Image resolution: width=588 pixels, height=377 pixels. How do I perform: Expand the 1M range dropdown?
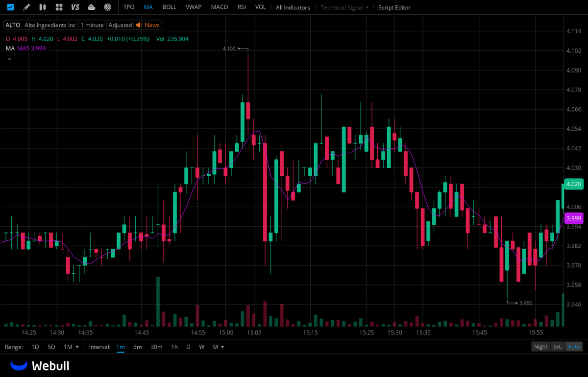71,347
